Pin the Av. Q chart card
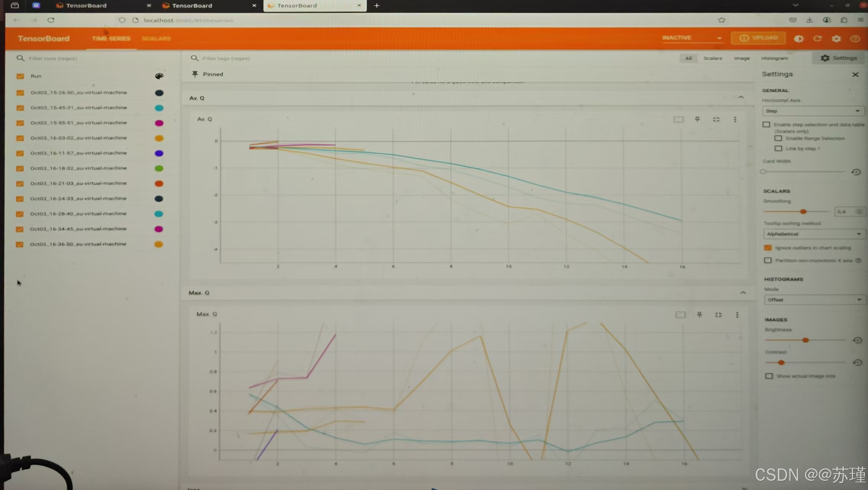The height and width of the screenshot is (490, 868). tap(697, 119)
